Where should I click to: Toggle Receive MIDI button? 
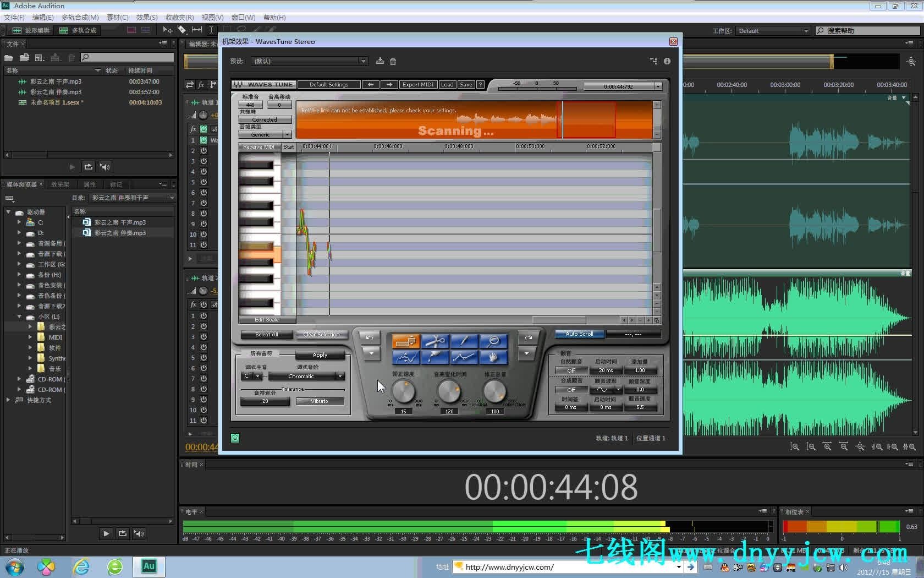tap(259, 147)
